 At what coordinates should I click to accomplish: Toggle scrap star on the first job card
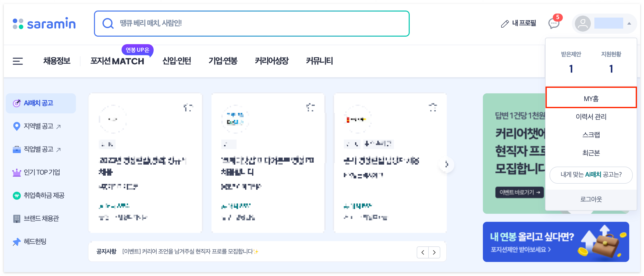pyautogui.click(x=188, y=107)
